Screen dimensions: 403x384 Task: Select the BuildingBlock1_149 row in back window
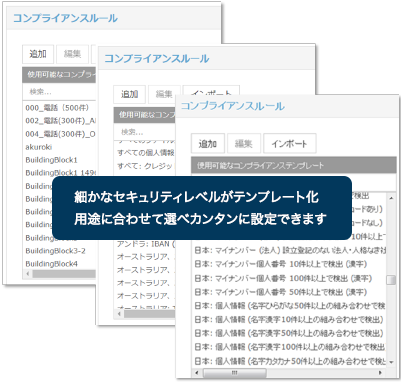tap(60, 173)
